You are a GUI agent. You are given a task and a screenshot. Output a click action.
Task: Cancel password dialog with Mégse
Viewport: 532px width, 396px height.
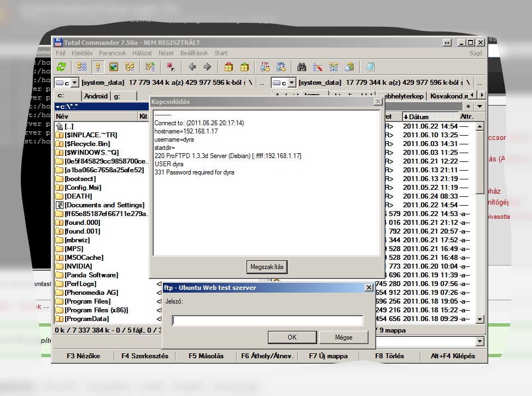pyautogui.click(x=344, y=337)
